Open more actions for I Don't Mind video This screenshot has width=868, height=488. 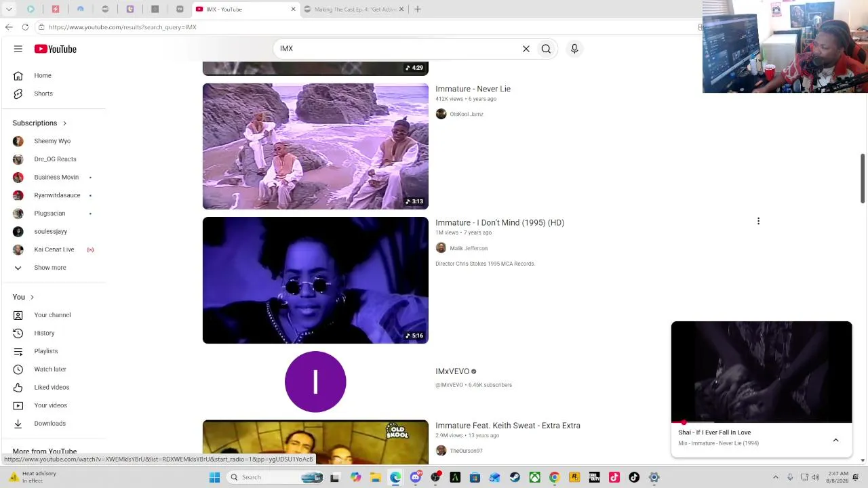(758, 222)
